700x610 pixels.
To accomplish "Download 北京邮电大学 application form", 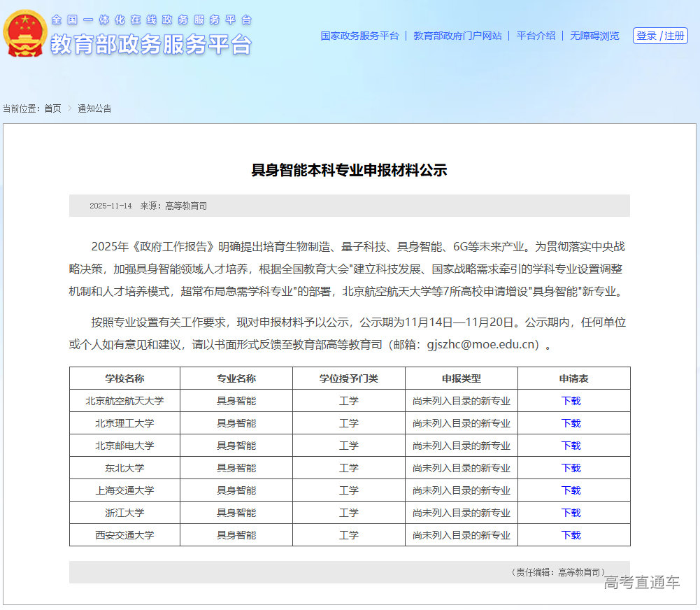I will coord(572,446).
